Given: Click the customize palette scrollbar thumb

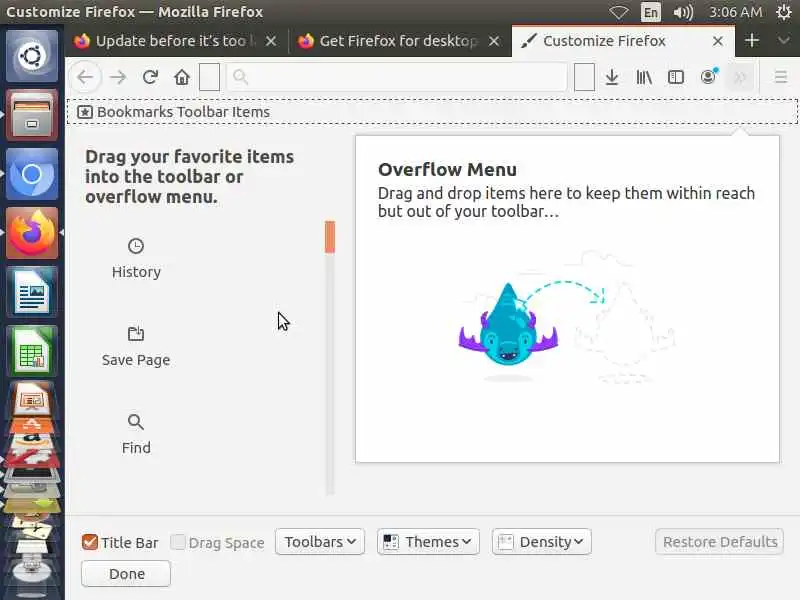Looking at the screenshot, I should point(330,237).
